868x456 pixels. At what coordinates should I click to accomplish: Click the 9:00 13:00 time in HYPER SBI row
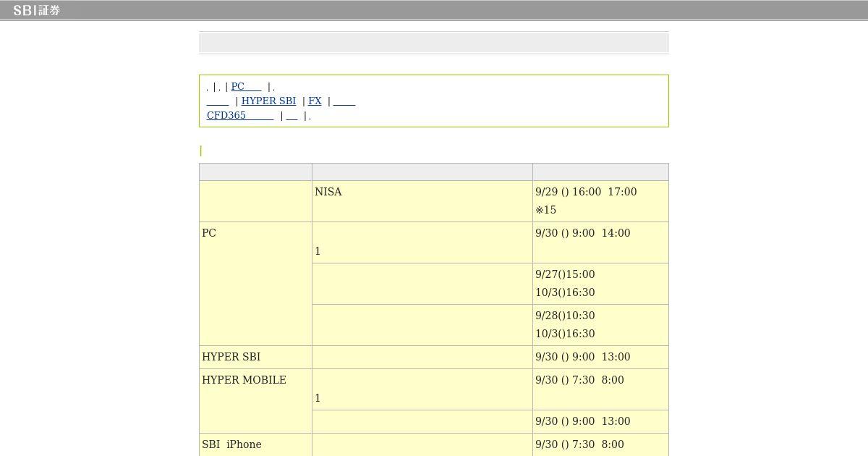[583, 357]
